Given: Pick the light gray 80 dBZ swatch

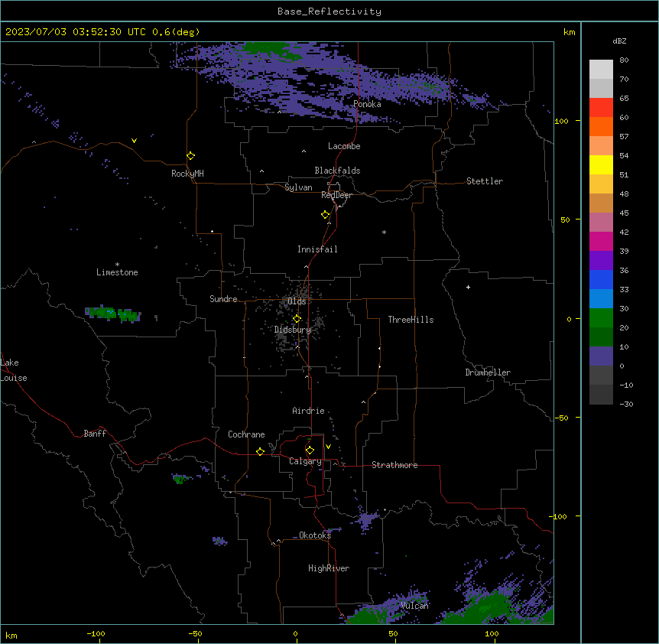Looking at the screenshot, I should (601, 70).
